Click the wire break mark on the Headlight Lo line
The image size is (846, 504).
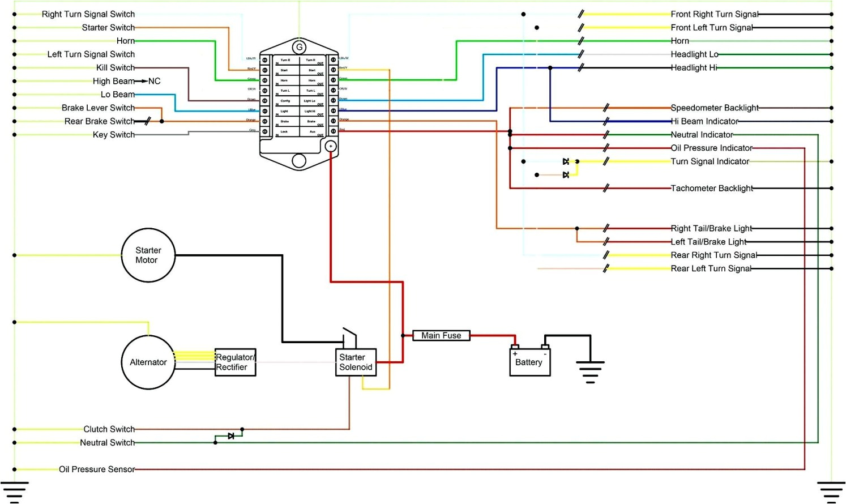tap(580, 54)
